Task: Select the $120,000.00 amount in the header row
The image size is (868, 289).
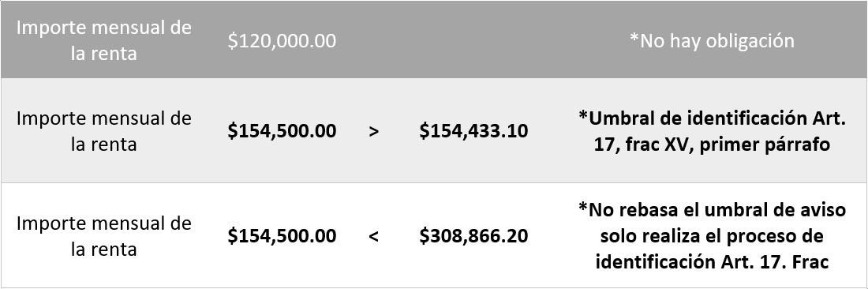Action: pos(282,41)
